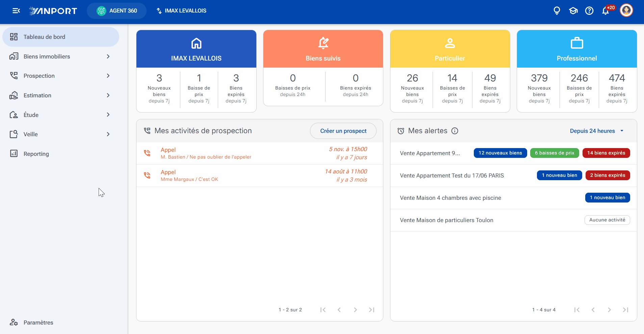Click the Reporting chart icon
The width and height of the screenshot is (644, 334).
(14, 153)
